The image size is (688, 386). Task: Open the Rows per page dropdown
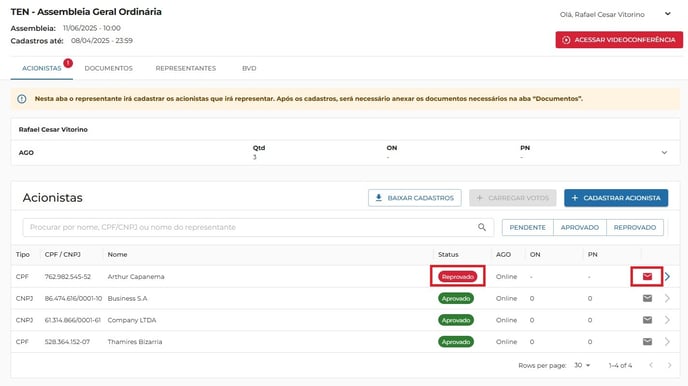pos(582,365)
